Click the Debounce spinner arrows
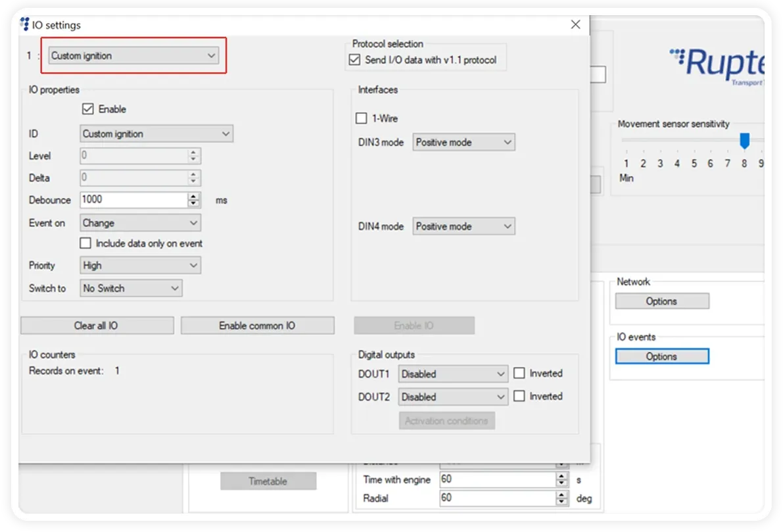 [194, 200]
